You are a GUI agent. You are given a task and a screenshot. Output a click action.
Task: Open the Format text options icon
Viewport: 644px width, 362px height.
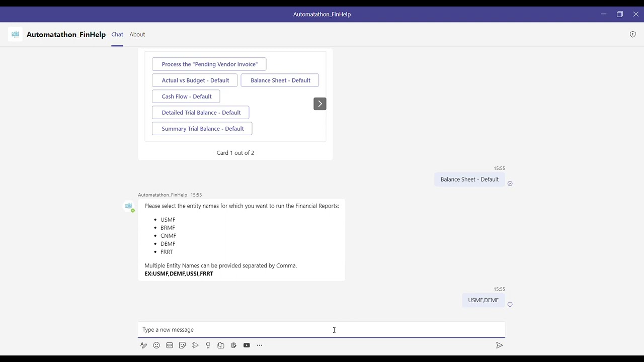pyautogui.click(x=143, y=345)
